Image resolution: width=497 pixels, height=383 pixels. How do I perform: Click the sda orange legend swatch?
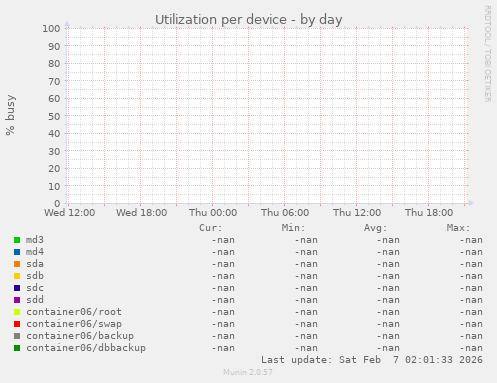tap(17, 264)
